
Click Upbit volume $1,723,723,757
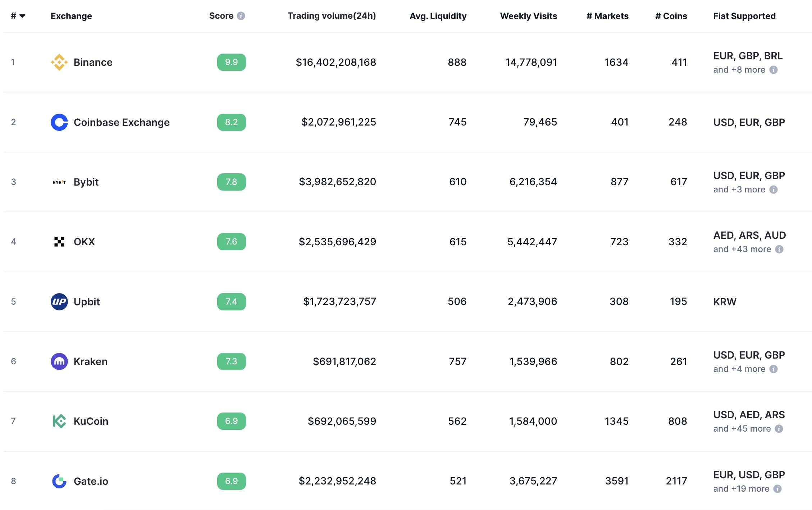click(340, 302)
